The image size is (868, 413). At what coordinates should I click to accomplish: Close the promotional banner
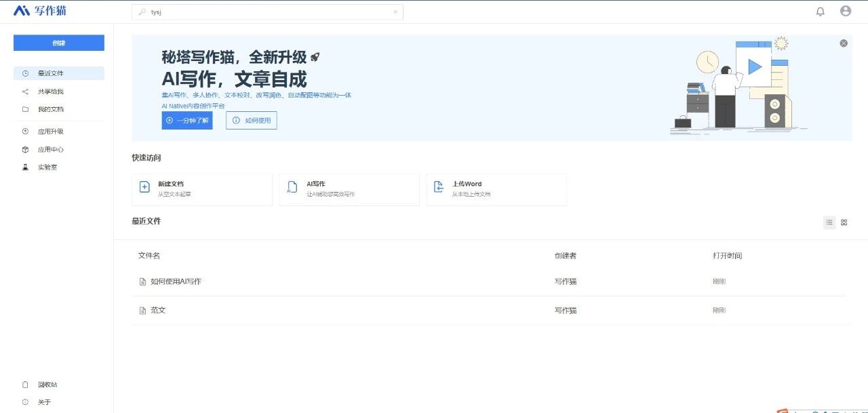coord(844,43)
